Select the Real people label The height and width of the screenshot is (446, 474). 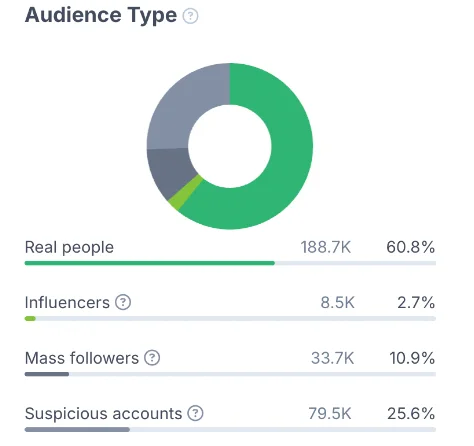pos(69,248)
